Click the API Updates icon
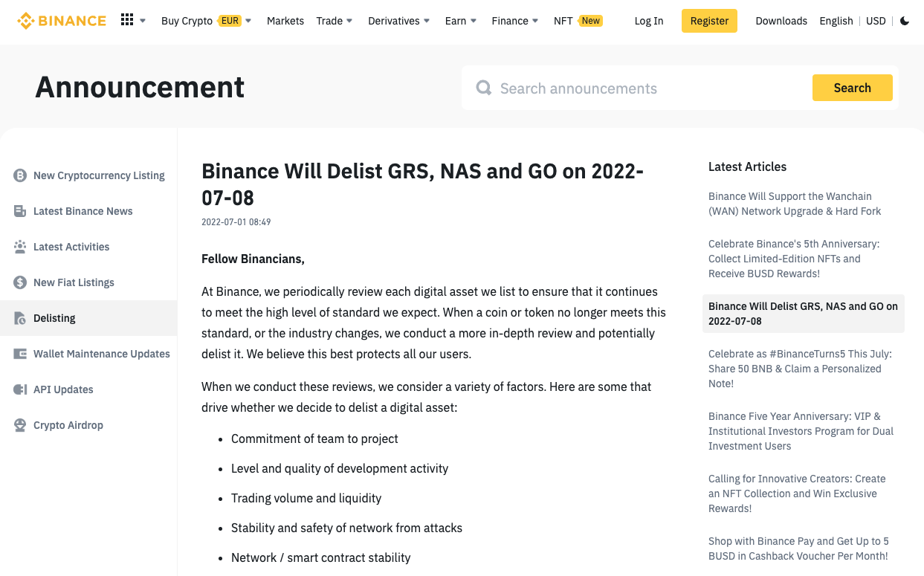Image resolution: width=924 pixels, height=576 pixels. coord(20,389)
